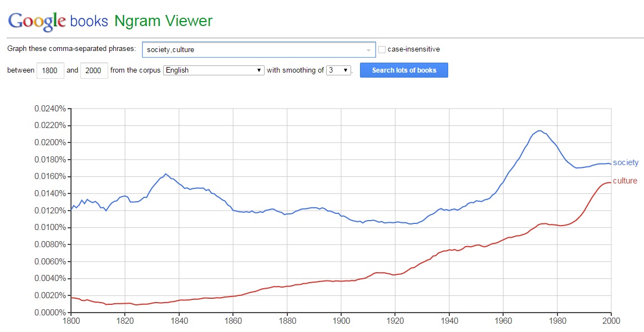Open the Google books link
The width and height of the screenshot is (644, 332).
[x=89, y=21]
